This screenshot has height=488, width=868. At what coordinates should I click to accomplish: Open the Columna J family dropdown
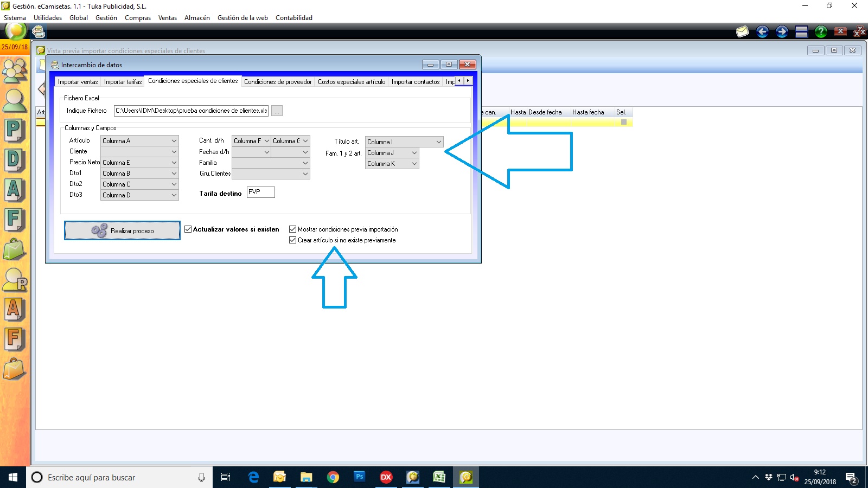coord(392,153)
